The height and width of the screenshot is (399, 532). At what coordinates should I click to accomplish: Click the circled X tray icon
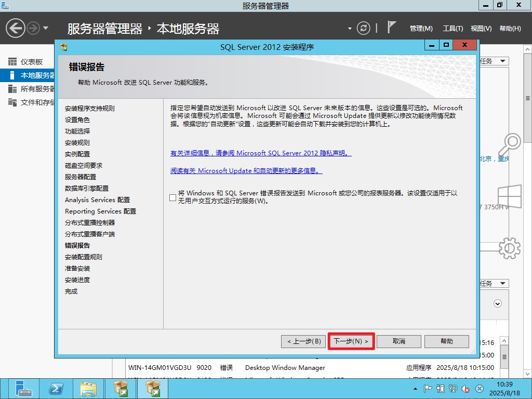479,389
